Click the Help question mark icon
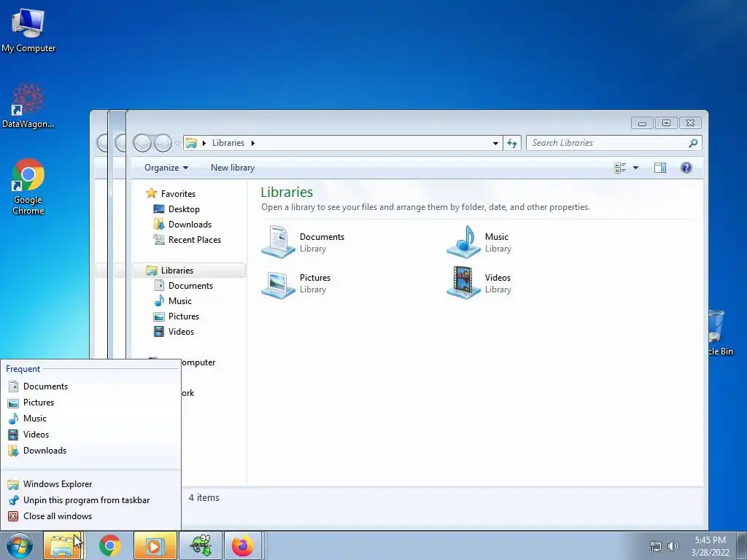 (x=686, y=168)
